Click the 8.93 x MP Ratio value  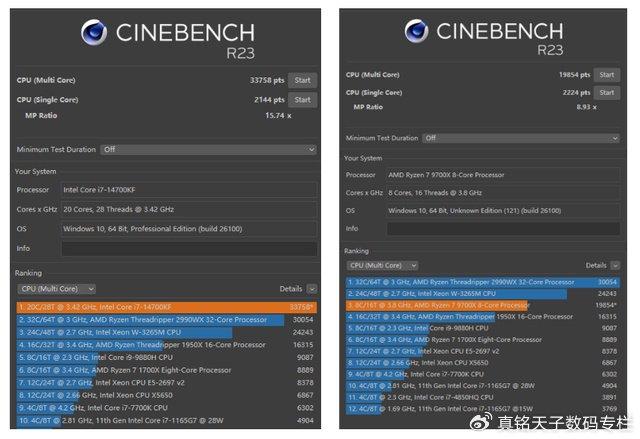[587, 107]
